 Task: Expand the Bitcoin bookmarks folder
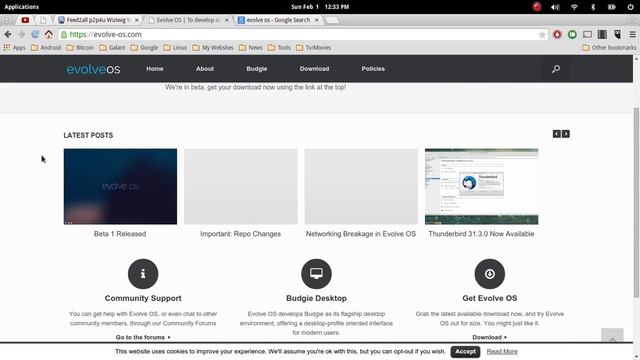[80, 48]
